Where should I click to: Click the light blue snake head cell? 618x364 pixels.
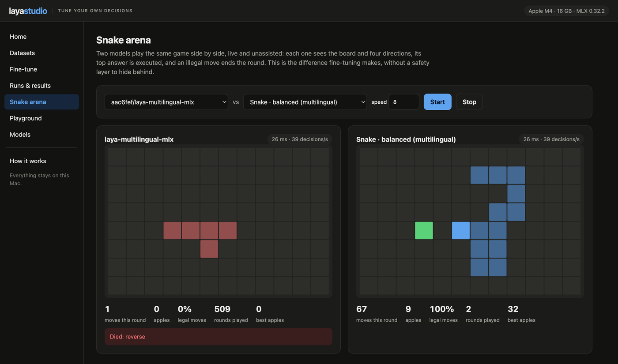pos(461,231)
